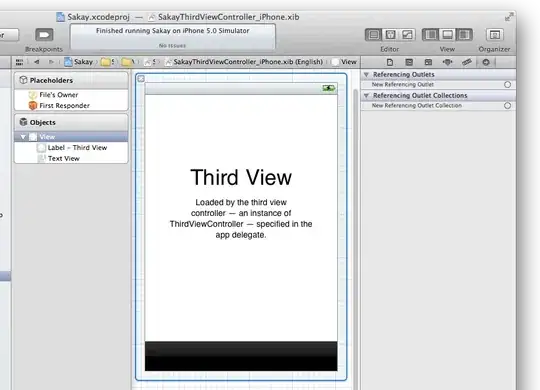Viewport: 540px width, 390px height.
Task: Select Label - Third View object
Action: click(x=71, y=147)
